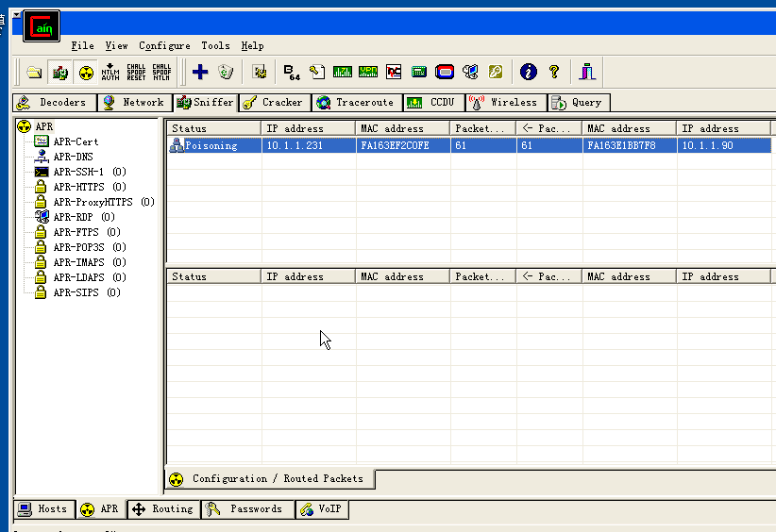776x532 pixels.
Task: Click the CHALL SPOOF RESET icon
Action: click(136, 73)
